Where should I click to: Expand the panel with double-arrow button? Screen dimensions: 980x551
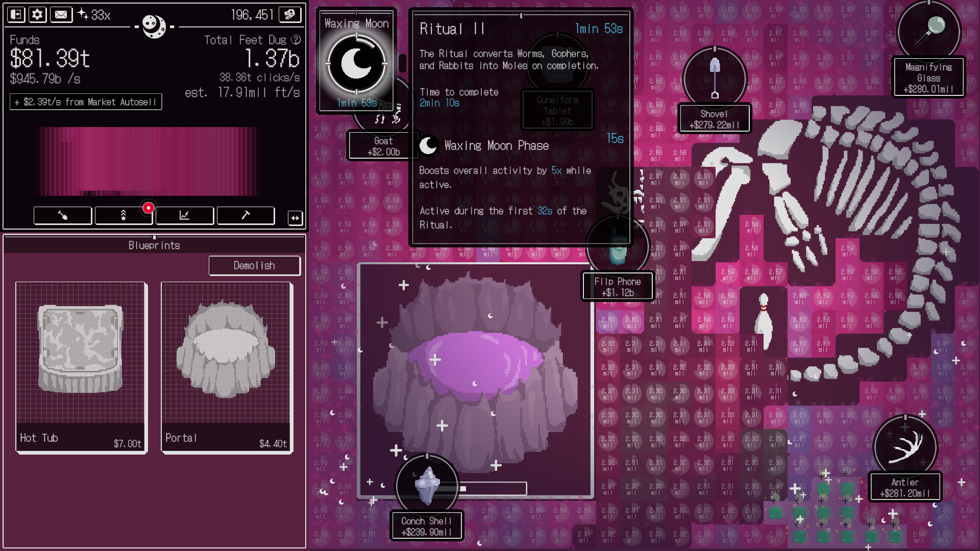(x=295, y=218)
